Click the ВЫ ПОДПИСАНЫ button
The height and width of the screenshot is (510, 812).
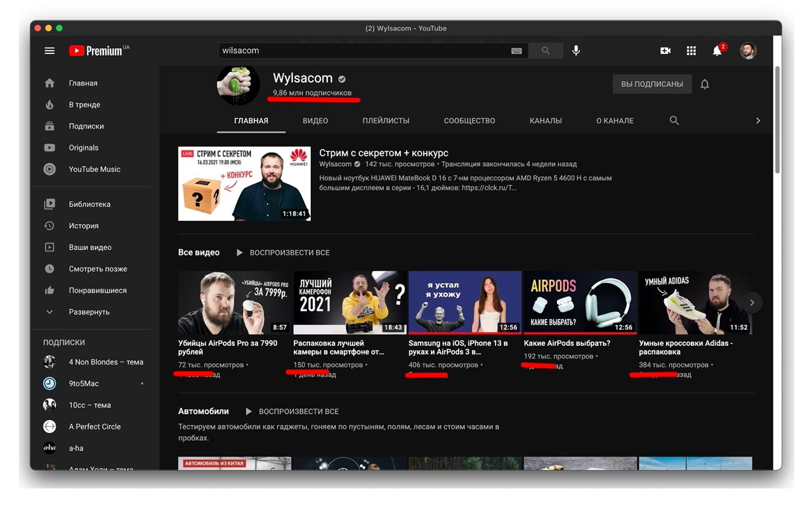[x=652, y=84]
